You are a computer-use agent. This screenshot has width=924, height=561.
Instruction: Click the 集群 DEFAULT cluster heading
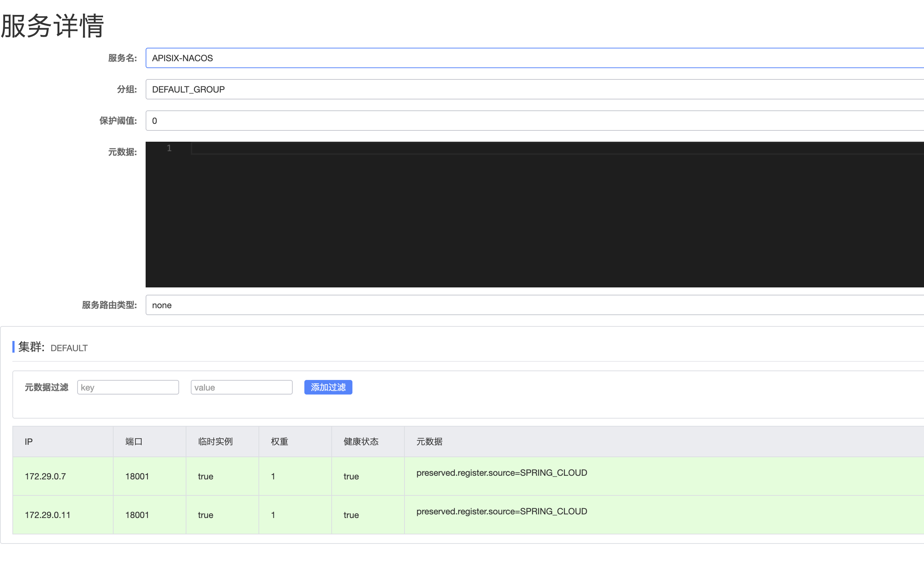[52, 348]
